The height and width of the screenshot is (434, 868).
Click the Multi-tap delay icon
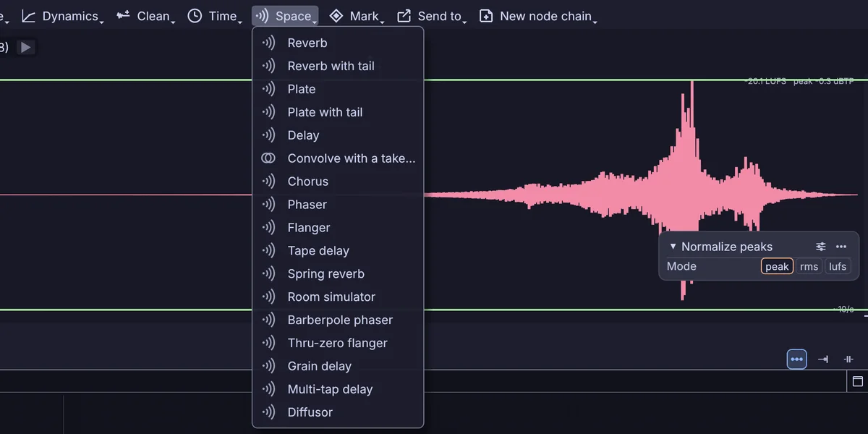(268, 389)
